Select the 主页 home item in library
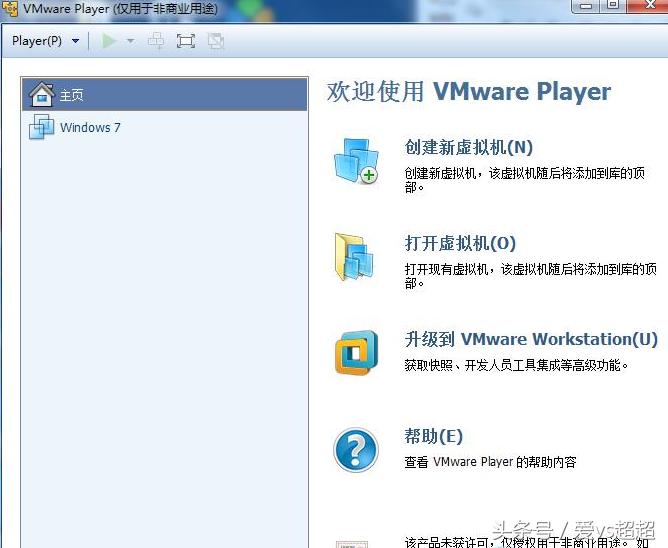The height and width of the screenshot is (548, 668). [x=165, y=95]
